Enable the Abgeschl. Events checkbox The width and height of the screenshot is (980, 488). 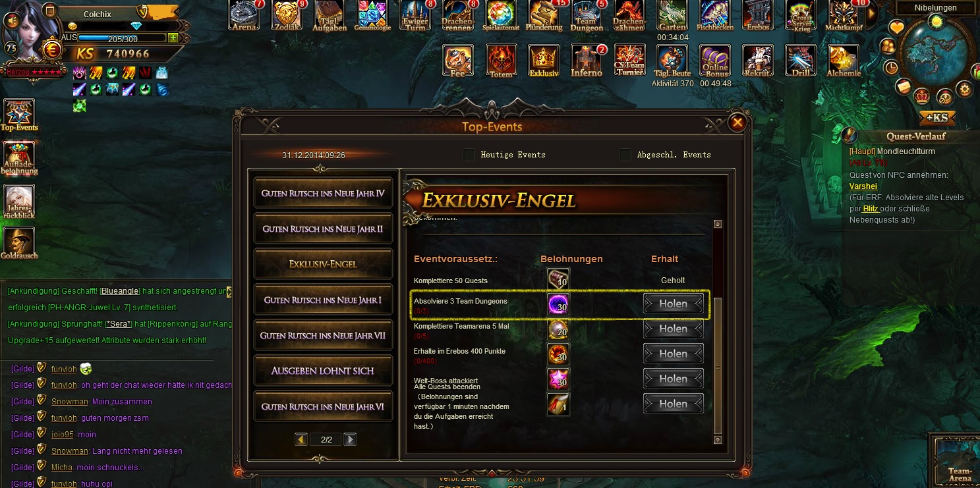625,155
